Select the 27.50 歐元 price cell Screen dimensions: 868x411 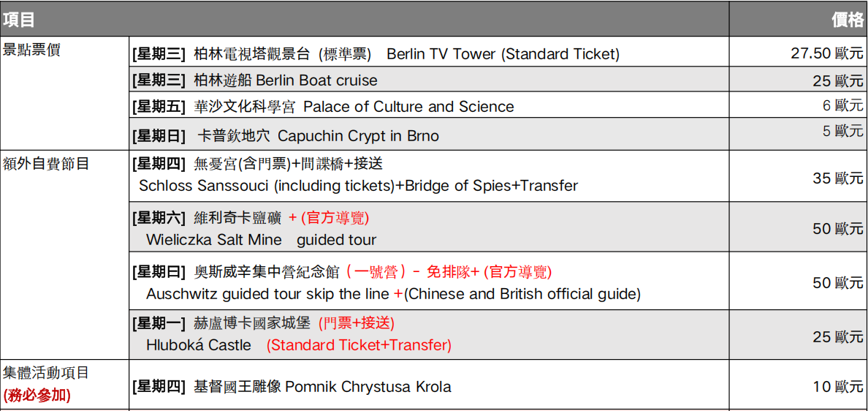pyautogui.click(x=799, y=53)
